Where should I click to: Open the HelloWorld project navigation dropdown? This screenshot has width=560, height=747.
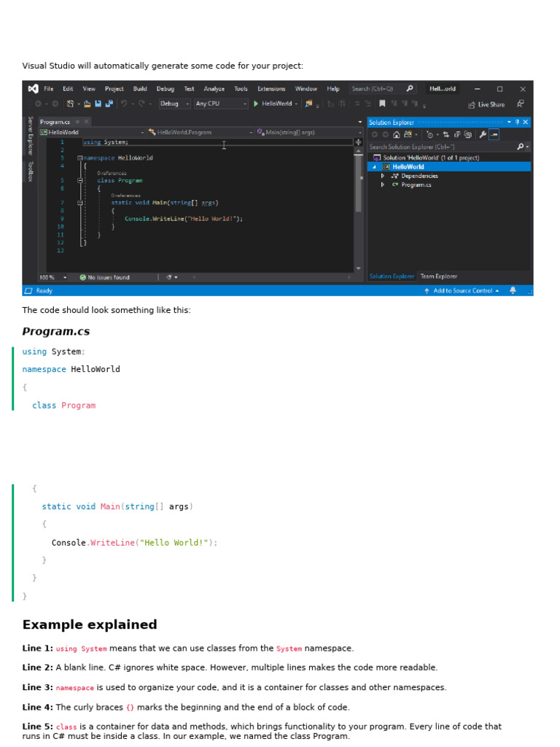point(92,133)
